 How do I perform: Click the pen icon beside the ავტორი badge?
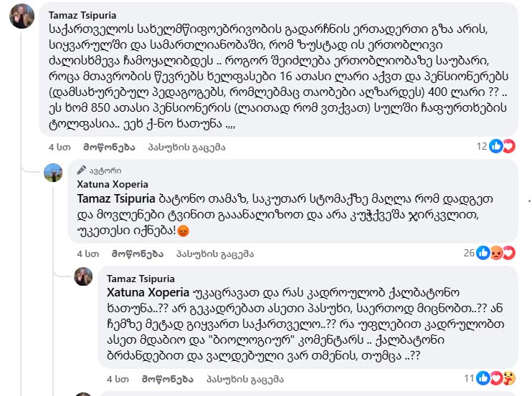coord(81,170)
